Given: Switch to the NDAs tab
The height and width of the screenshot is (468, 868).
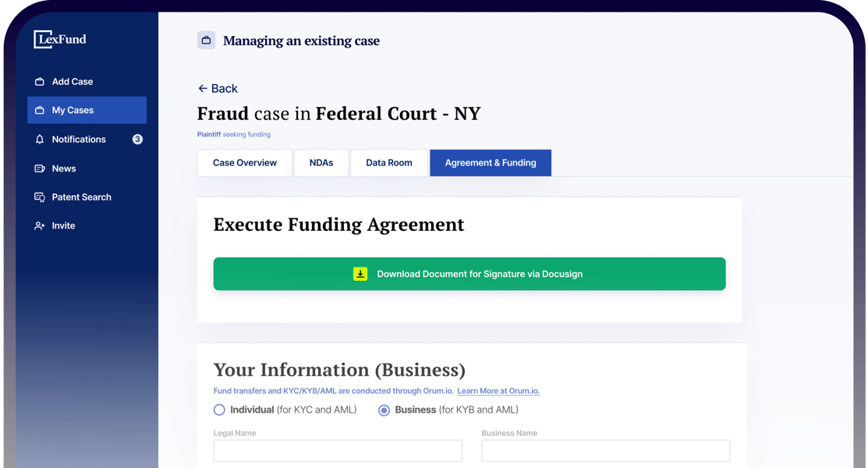Looking at the screenshot, I should click(321, 163).
